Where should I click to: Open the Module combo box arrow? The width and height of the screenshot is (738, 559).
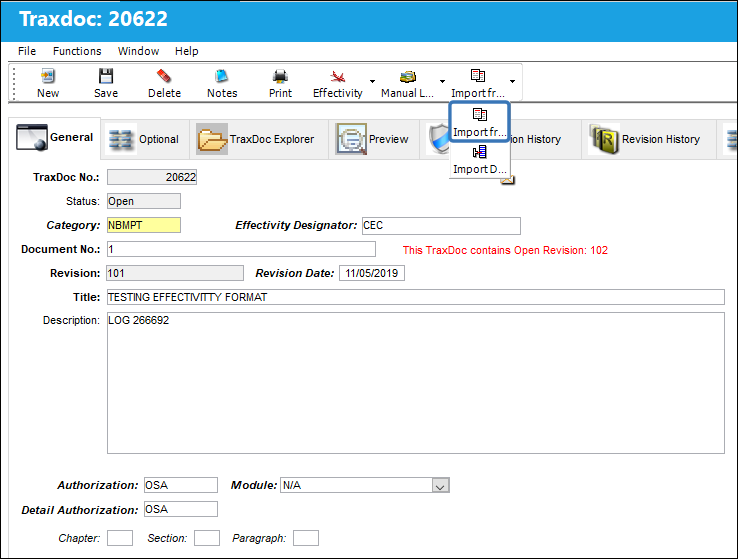[441, 486]
